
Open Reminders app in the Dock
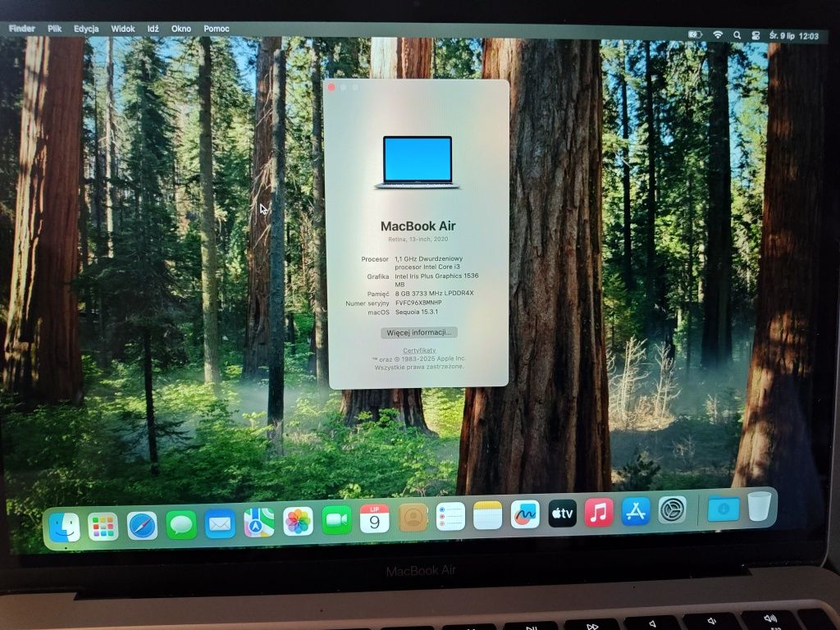coord(450,517)
